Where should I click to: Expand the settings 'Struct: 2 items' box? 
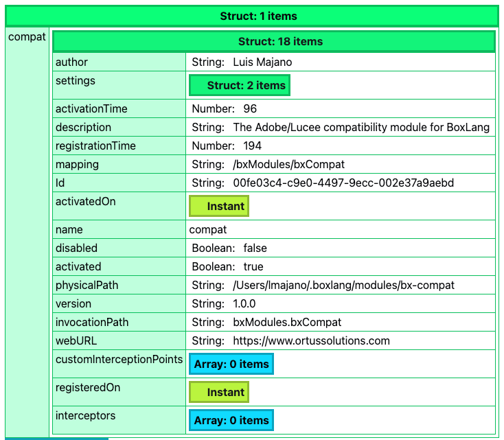click(239, 86)
